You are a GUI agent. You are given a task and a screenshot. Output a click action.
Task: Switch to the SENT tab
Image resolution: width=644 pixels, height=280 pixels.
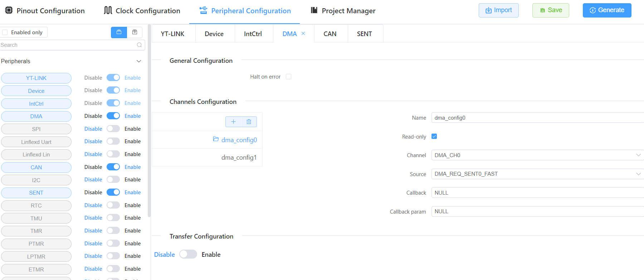pyautogui.click(x=364, y=34)
